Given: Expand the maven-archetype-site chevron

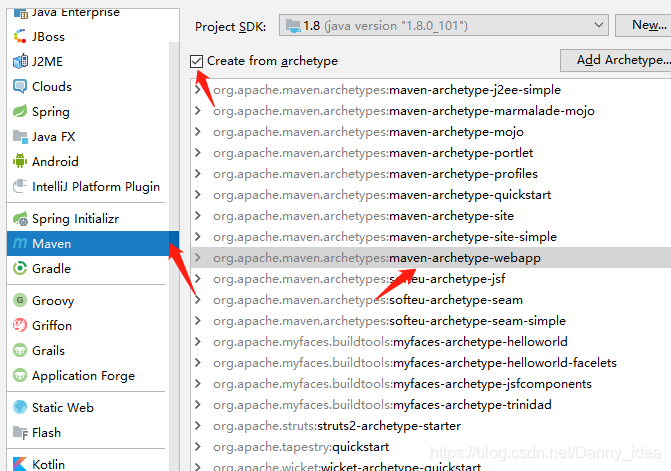Looking at the screenshot, I should (198, 216).
